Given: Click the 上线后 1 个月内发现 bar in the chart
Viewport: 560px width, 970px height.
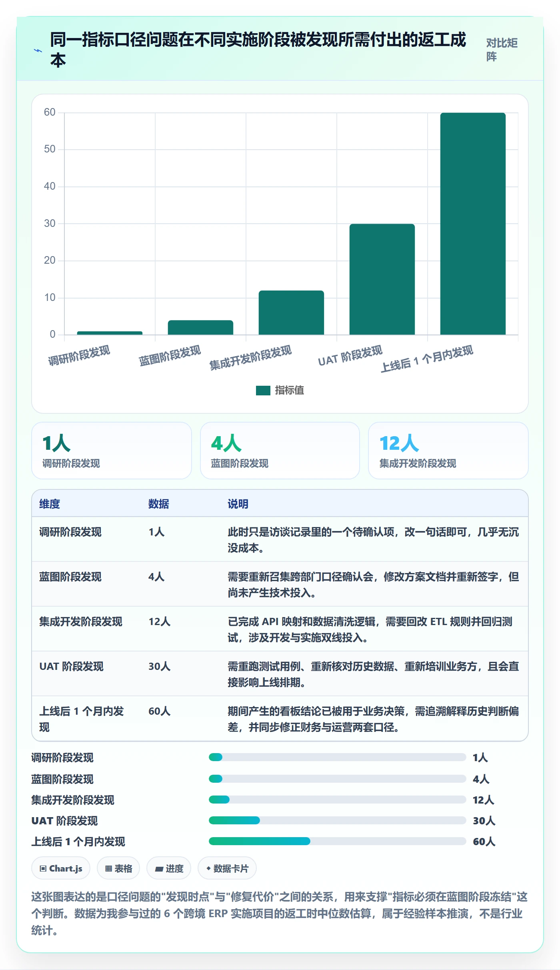Looking at the screenshot, I should click(473, 224).
